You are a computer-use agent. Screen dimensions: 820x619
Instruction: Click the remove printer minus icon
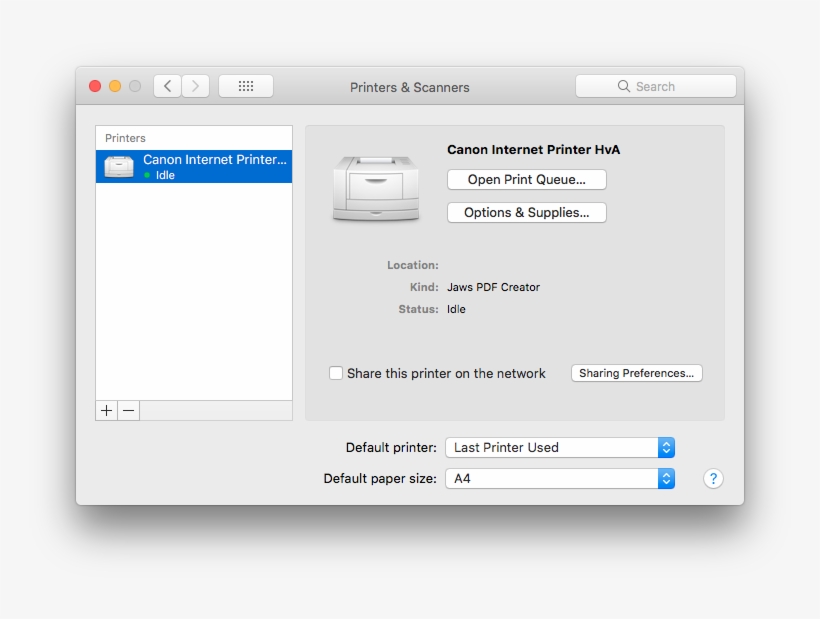(x=128, y=410)
